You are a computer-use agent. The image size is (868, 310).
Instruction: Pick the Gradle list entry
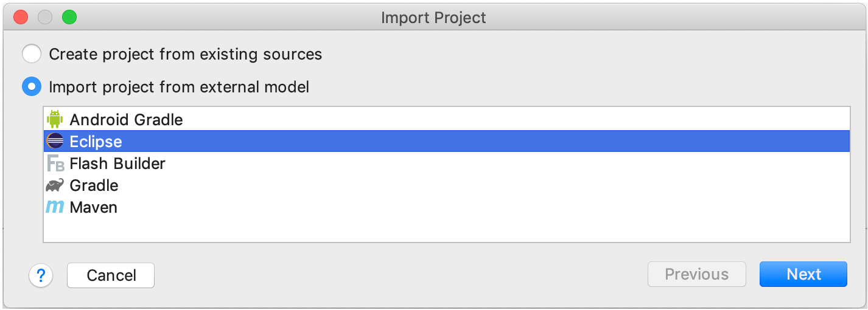coord(447,185)
